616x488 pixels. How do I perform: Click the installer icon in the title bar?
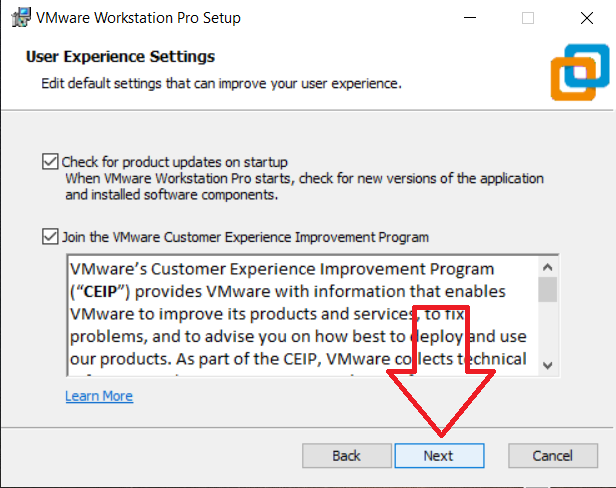point(19,18)
